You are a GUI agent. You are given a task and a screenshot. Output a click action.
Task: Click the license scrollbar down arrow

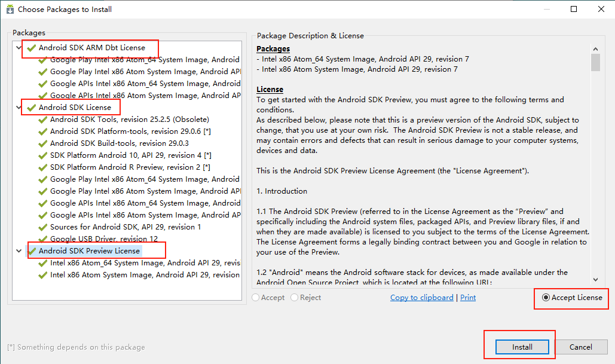click(595, 279)
